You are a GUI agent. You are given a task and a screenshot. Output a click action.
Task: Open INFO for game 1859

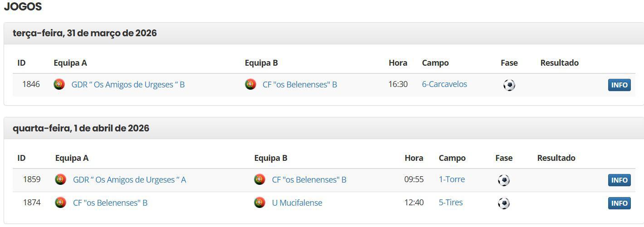(x=619, y=180)
